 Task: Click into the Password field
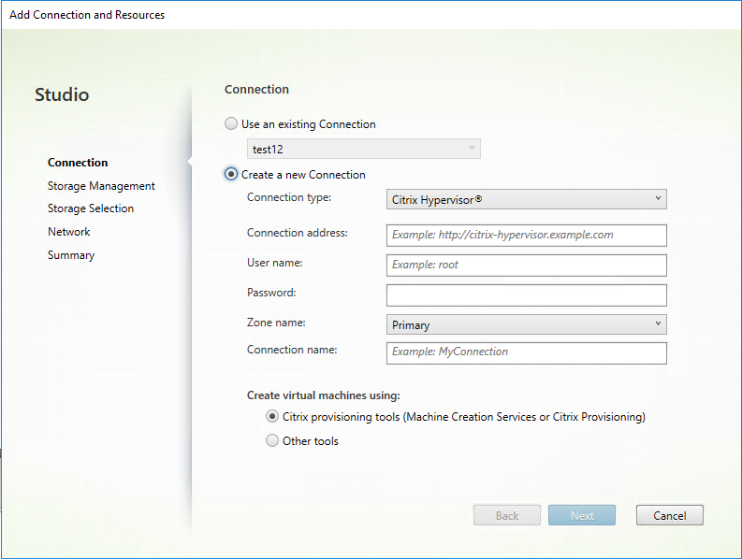(526, 295)
